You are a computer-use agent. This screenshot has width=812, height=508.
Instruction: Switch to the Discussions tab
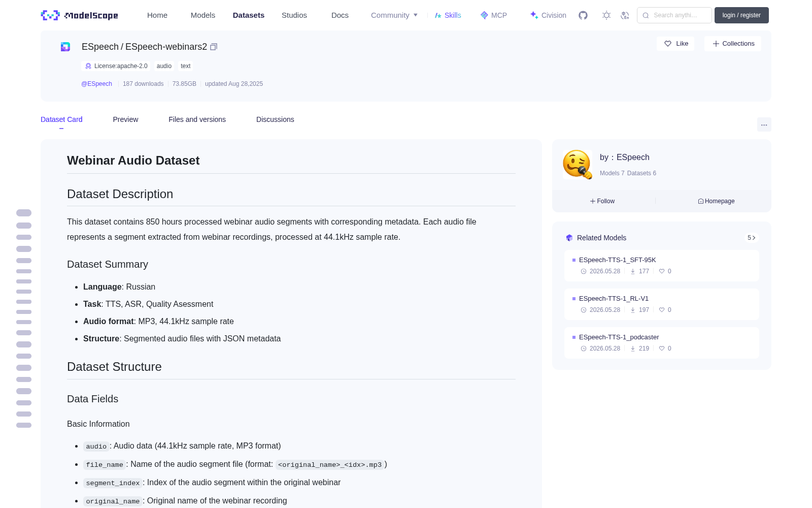coord(275,119)
